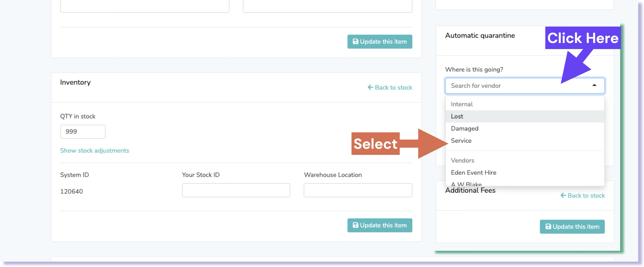
Task: Click the left arrow icon beside Inventory Back to stock
Action: 370,87
